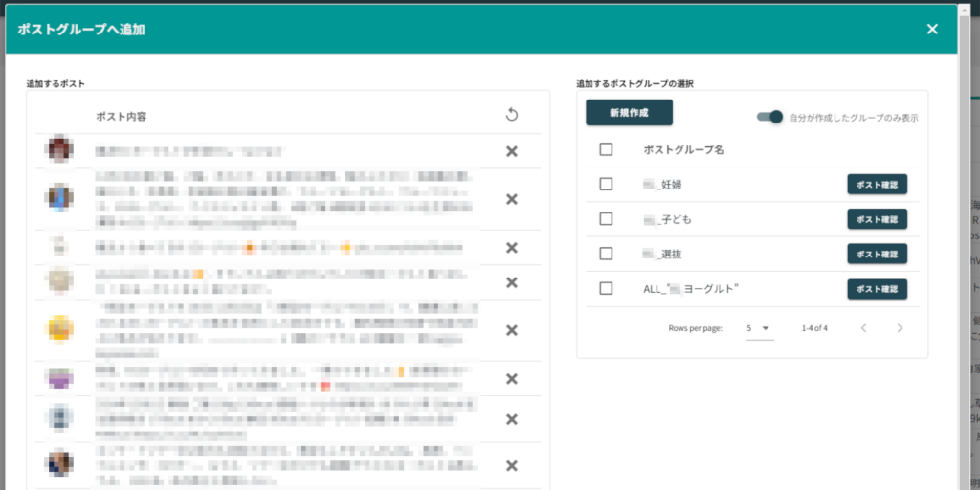Tick the checkbox for the _選抜 group
This screenshot has width=980, height=490.
[x=606, y=254]
